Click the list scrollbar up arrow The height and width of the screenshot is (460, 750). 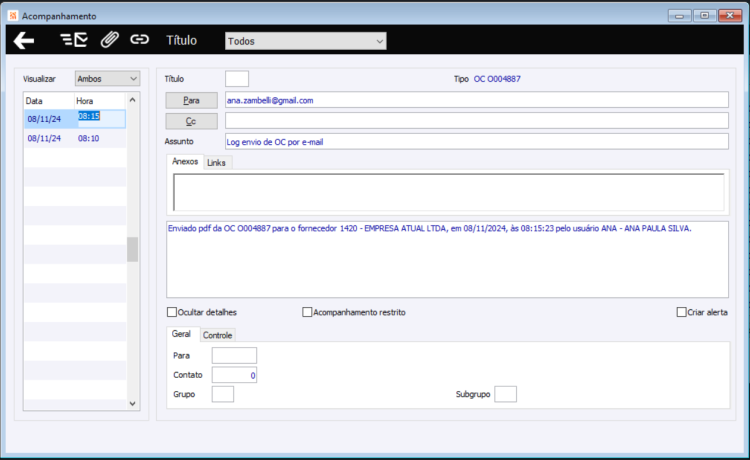132,100
